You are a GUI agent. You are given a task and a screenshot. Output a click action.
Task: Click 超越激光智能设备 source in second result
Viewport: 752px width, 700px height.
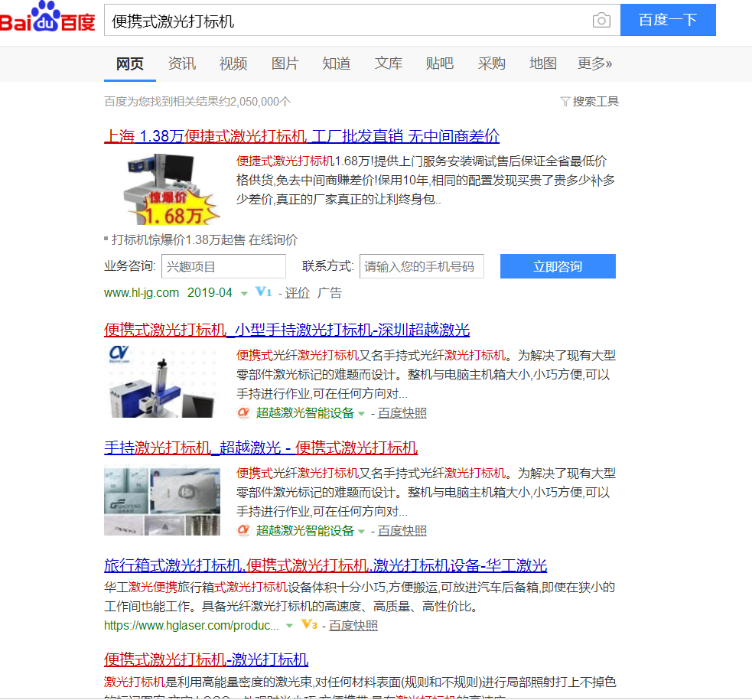click(x=305, y=413)
